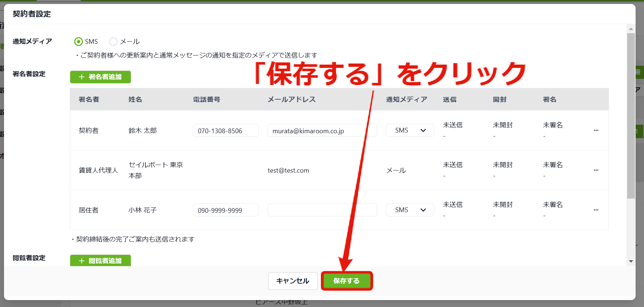Select the メール notification media radio button
This screenshot has height=307, width=644.
113,42
